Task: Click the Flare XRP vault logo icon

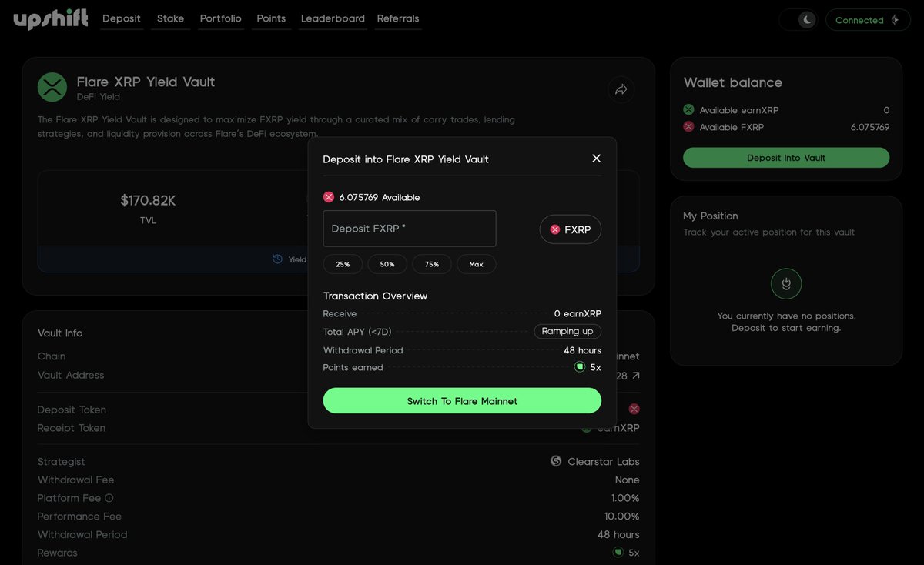Action: (x=52, y=87)
